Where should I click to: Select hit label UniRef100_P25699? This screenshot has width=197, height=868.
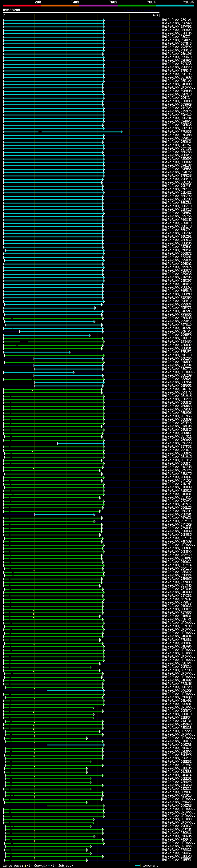177,159
